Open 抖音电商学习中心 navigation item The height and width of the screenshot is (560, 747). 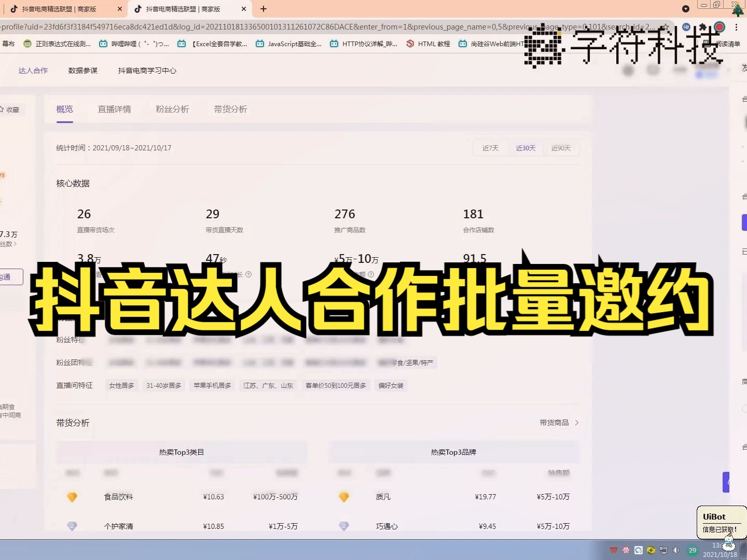click(x=147, y=71)
